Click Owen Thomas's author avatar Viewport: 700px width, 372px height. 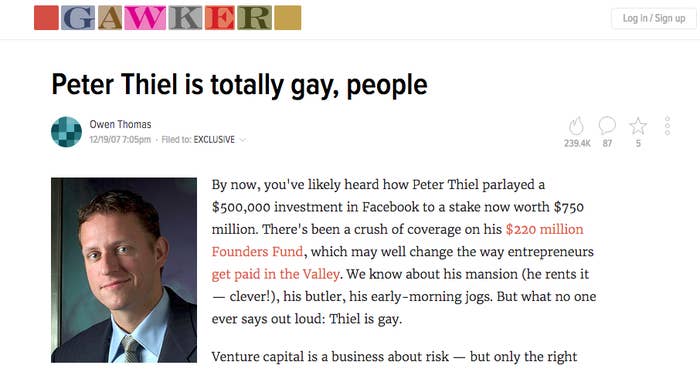pyautogui.click(x=67, y=132)
